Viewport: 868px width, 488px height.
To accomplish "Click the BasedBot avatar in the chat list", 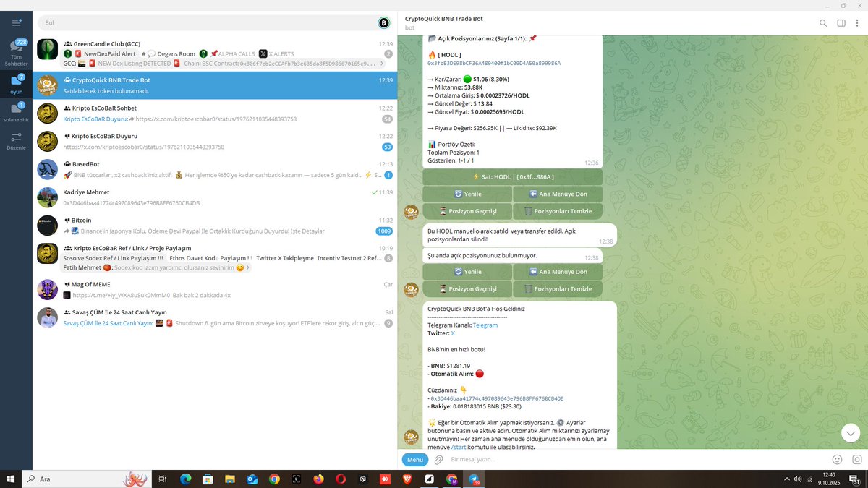I will point(48,169).
